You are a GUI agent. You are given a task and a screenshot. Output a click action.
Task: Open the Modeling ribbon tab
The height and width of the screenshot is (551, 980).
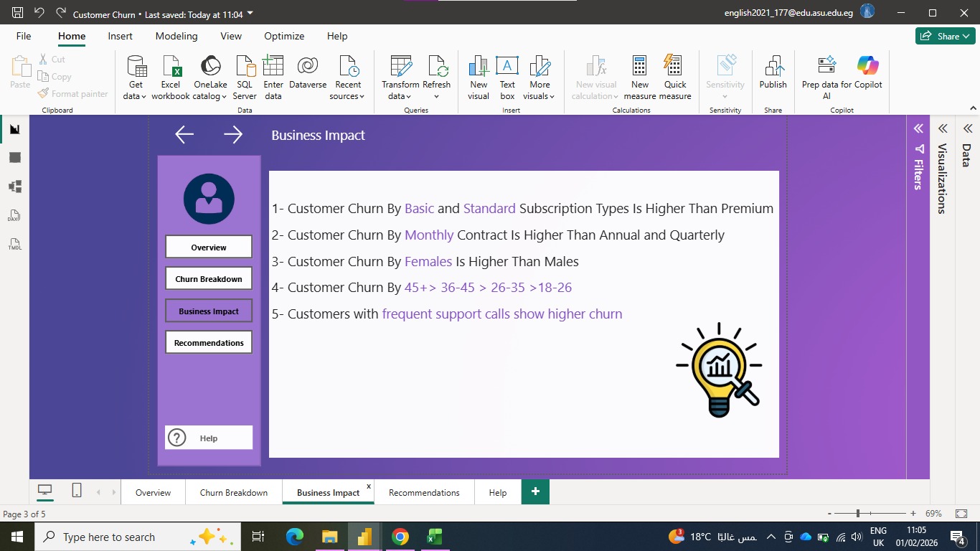coord(176,36)
